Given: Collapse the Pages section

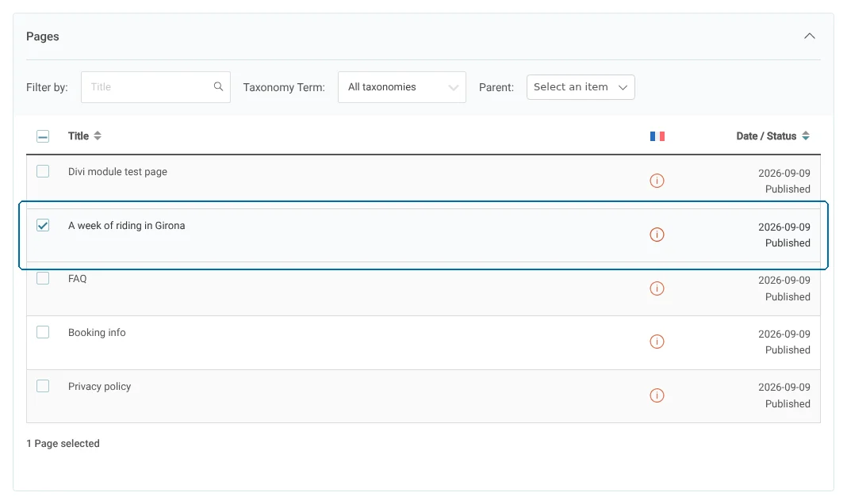Looking at the screenshot, I should [x=809, y=36].
